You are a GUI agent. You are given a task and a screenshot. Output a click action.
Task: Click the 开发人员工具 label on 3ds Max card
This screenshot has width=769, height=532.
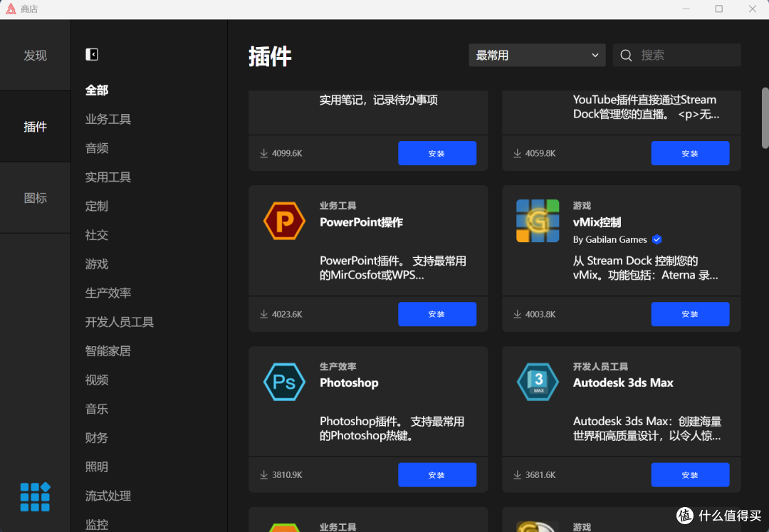(x=600, y=366)
